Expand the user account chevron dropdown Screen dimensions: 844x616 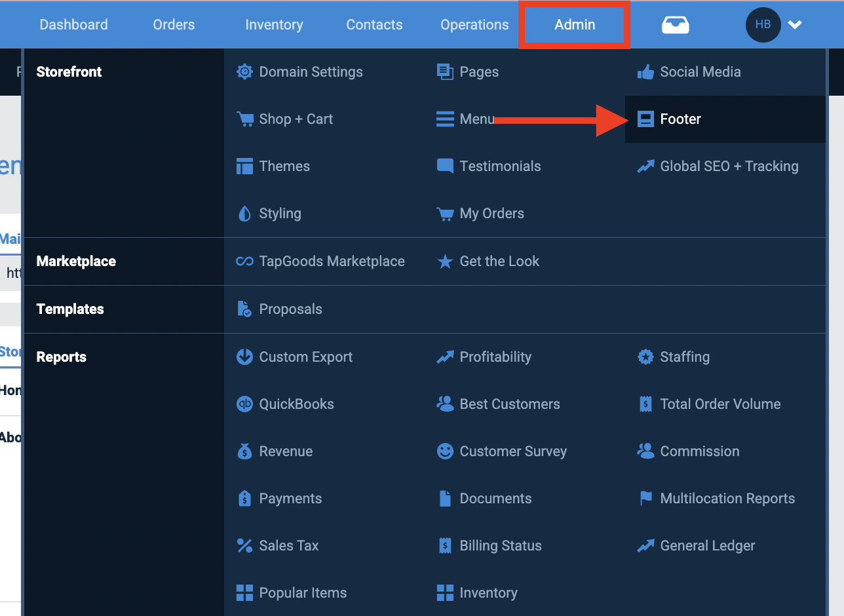795,25
